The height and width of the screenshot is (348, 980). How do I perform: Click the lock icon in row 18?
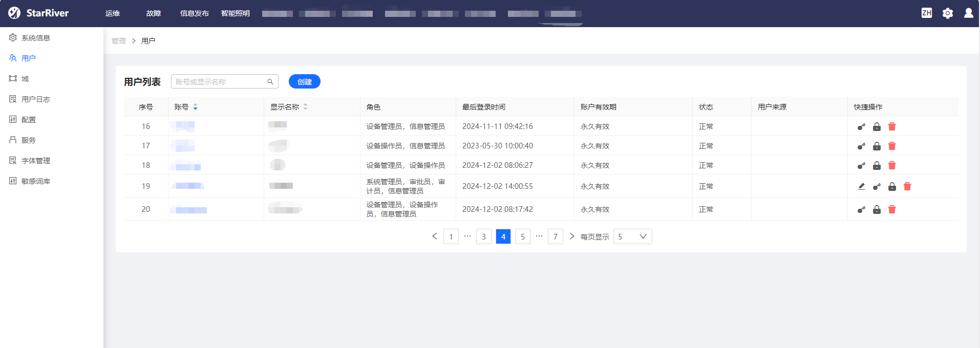[x=877, y=165]
